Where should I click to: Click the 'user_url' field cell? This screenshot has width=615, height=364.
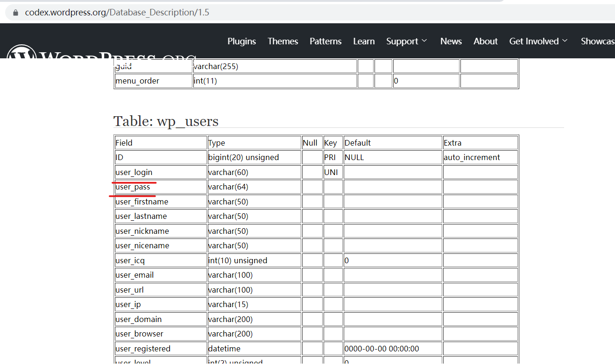tap(161, 290)
